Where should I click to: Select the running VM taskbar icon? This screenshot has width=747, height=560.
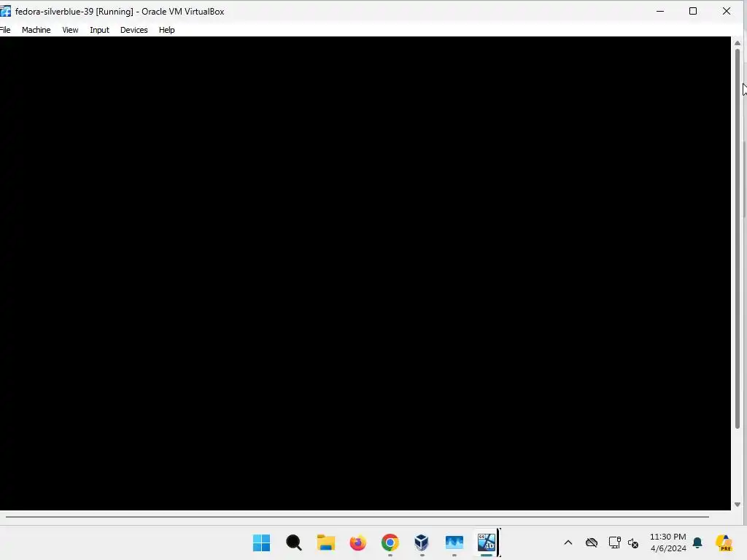pyautogui.click(x=487, y=542)
